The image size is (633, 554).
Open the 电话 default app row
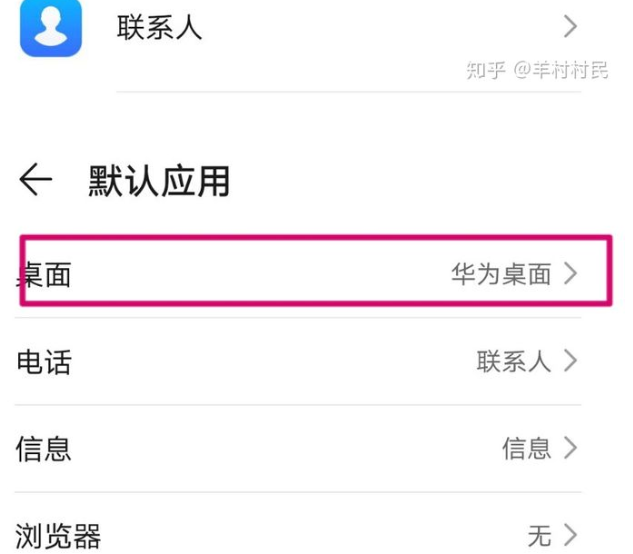[44, 361]
